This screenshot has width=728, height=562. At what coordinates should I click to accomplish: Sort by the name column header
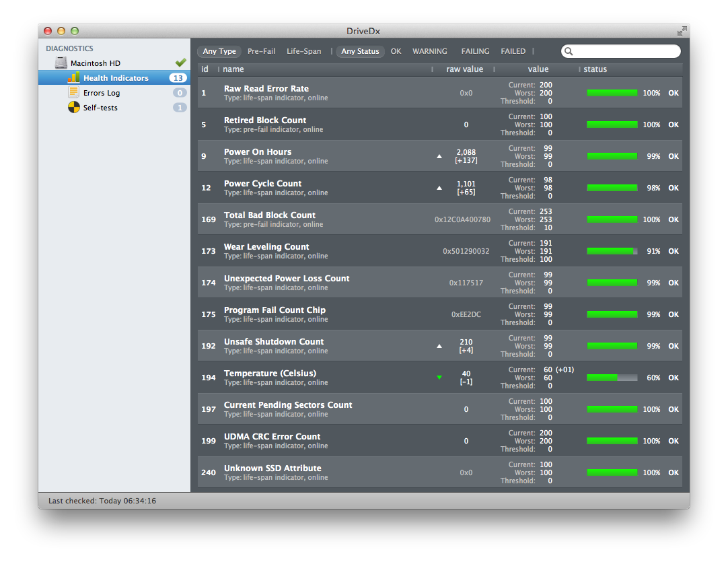point(325,69)
